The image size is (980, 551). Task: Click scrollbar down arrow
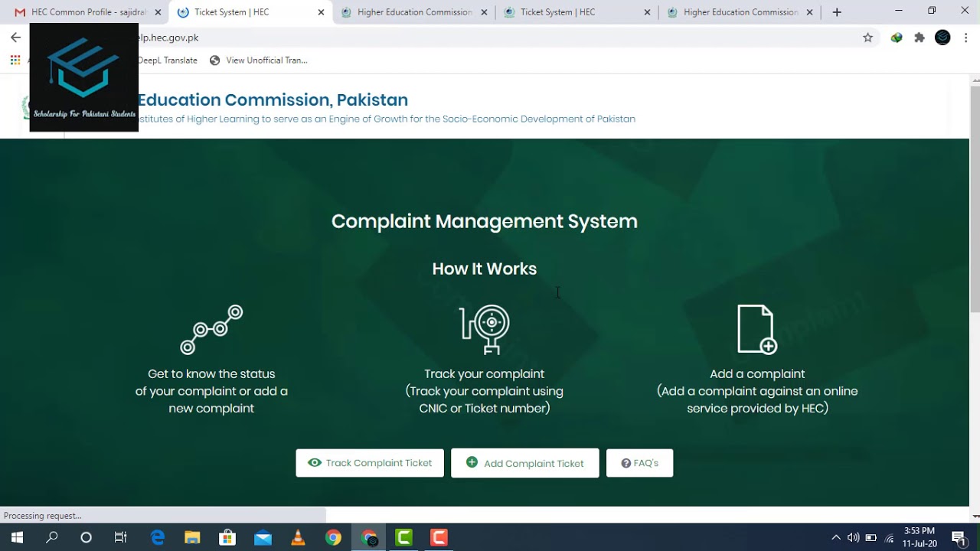click(975, 517)
